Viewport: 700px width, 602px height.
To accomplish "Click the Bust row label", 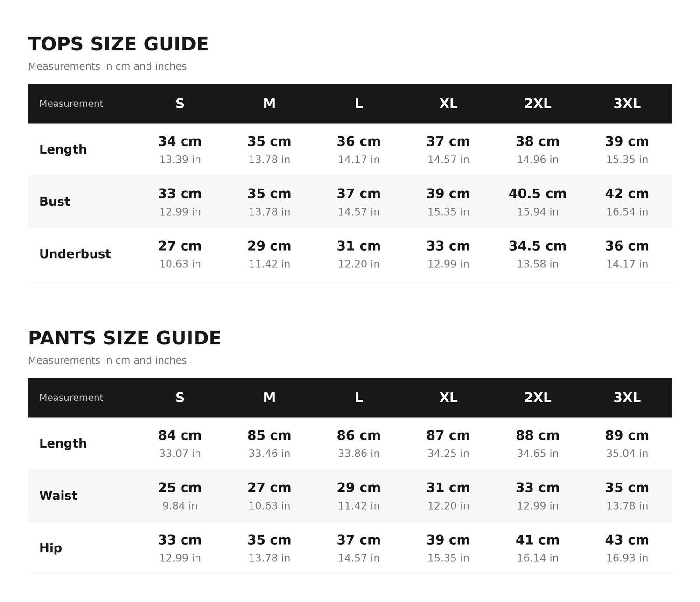I will pos(55,202).
